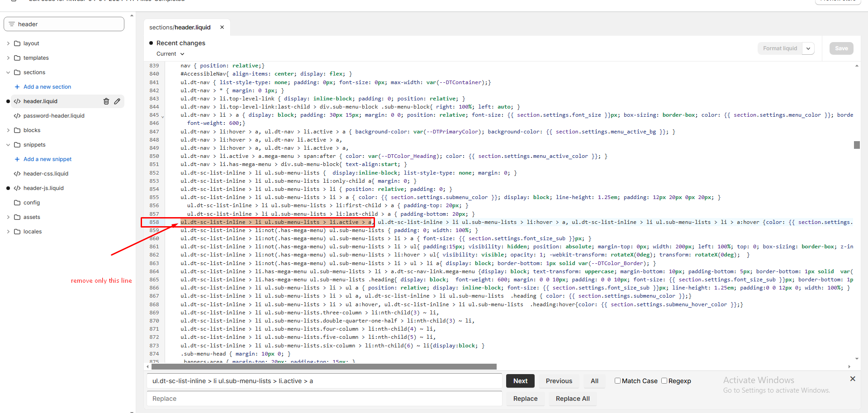Screen dimensions: 868x413
Task: Click the code icon next to header-css.liquid
Action: pos(17,174)
